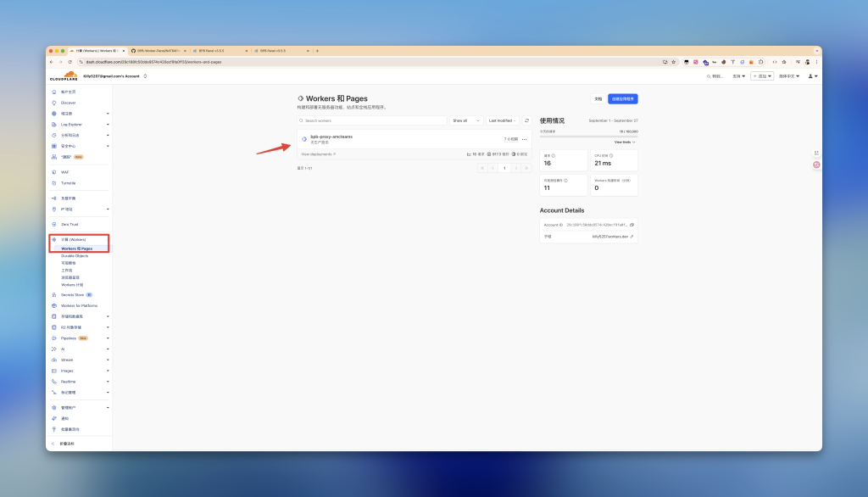This screenshot has width=868, height=497.
Task: Open Workers for Platforms menu item
Action: tap(79, 305)
